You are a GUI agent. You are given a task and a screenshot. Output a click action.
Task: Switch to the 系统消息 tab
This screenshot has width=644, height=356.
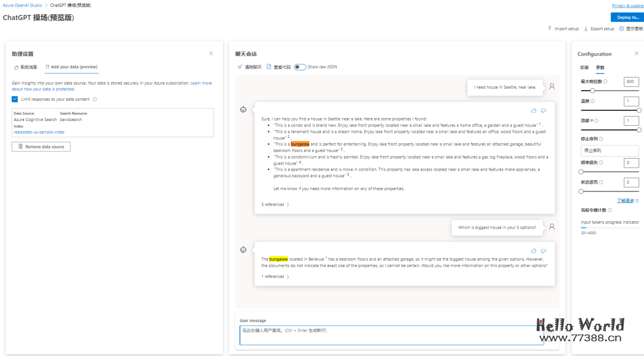point(26,67)
